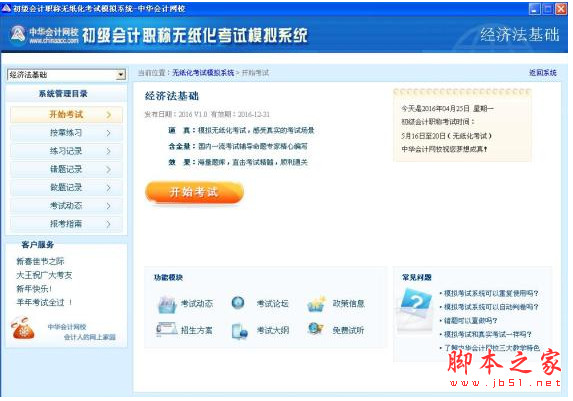Image resolution: width=573 pixels, height=401 pixels.
Task: Click the 免费试听 globe cart icon
Action: coord(316,329)
